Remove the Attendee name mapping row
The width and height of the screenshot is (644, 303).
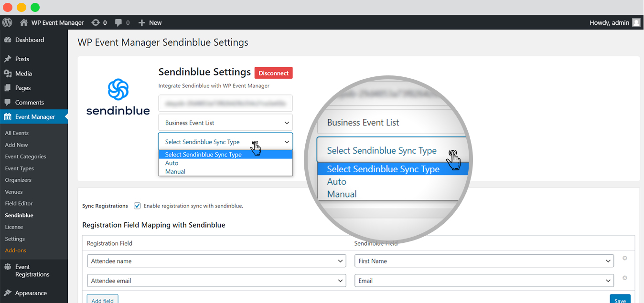(624, 258)
